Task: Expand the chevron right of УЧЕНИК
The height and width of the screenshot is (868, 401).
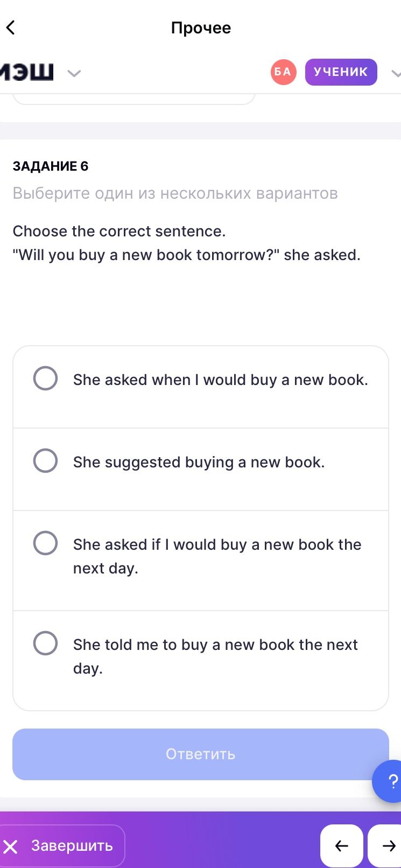Action: (x=396, y=74)
